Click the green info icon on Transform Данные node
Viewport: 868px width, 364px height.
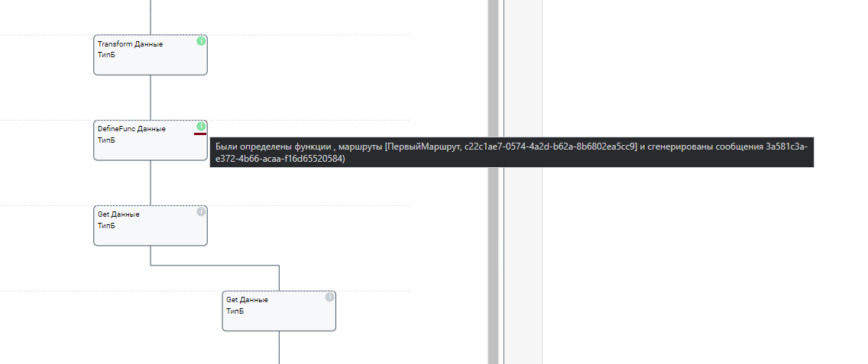pyautogui.click(x=201, y=41)
